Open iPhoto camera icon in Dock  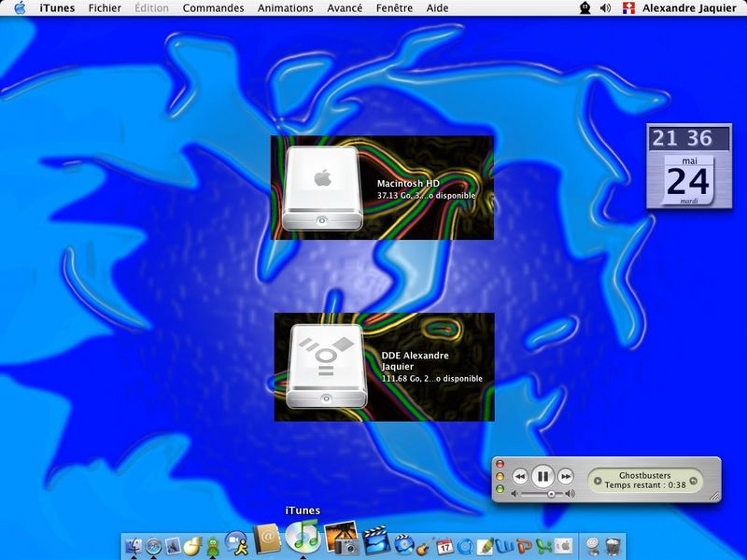(x=341, y=539)
